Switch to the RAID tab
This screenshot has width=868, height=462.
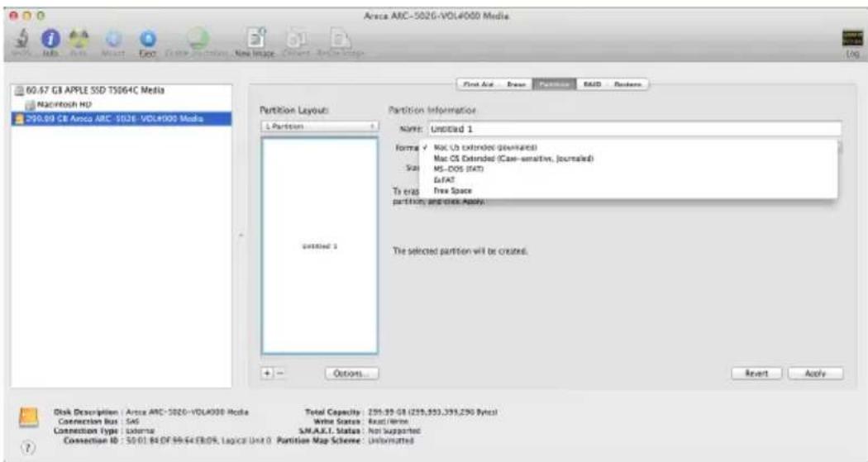click(592, 84)
